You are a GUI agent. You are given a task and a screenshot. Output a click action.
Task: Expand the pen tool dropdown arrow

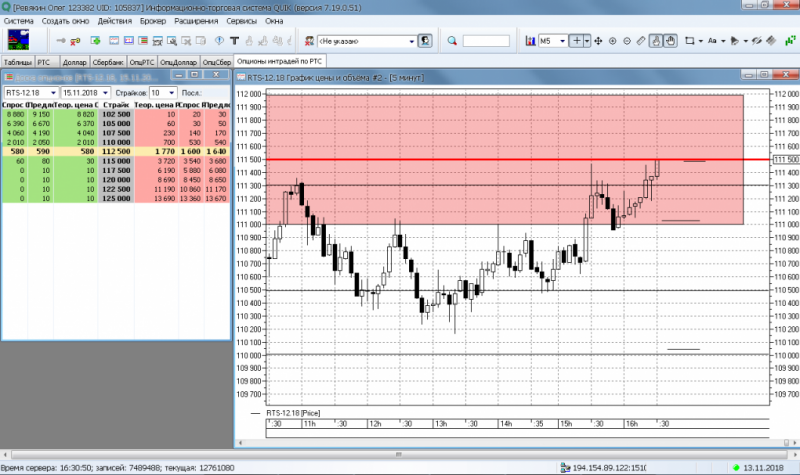[x=745, y=41]
